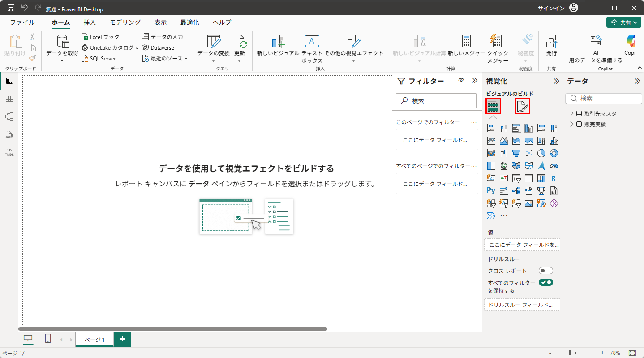Insert a treemap visual
The image size is (644, 358).
[491, 166]
